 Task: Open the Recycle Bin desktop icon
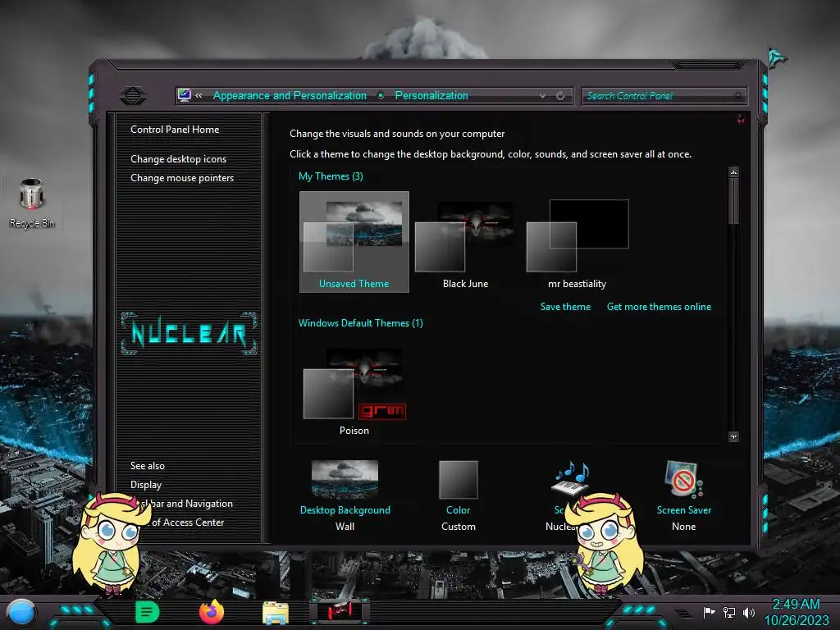click(32, 203)
